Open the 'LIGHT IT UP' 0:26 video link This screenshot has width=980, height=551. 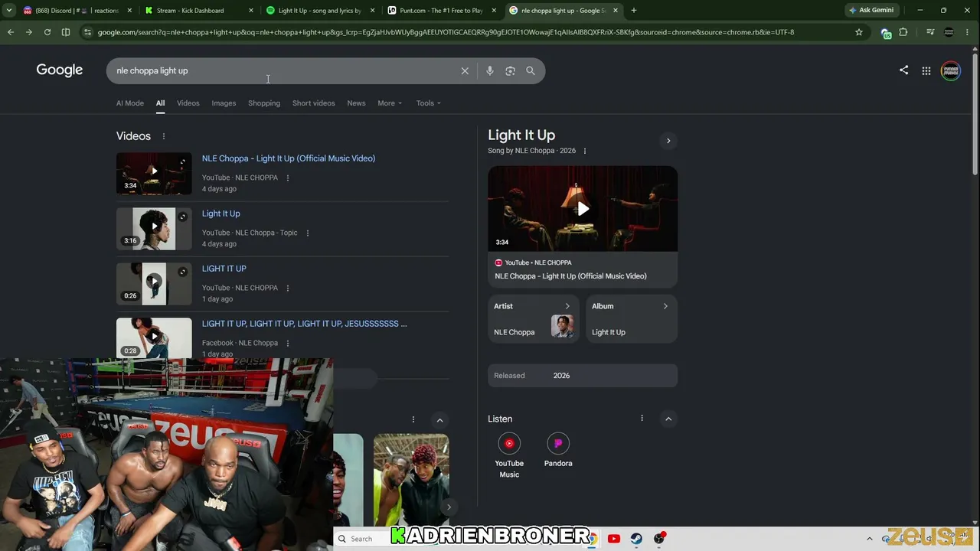tap(224, 269)
